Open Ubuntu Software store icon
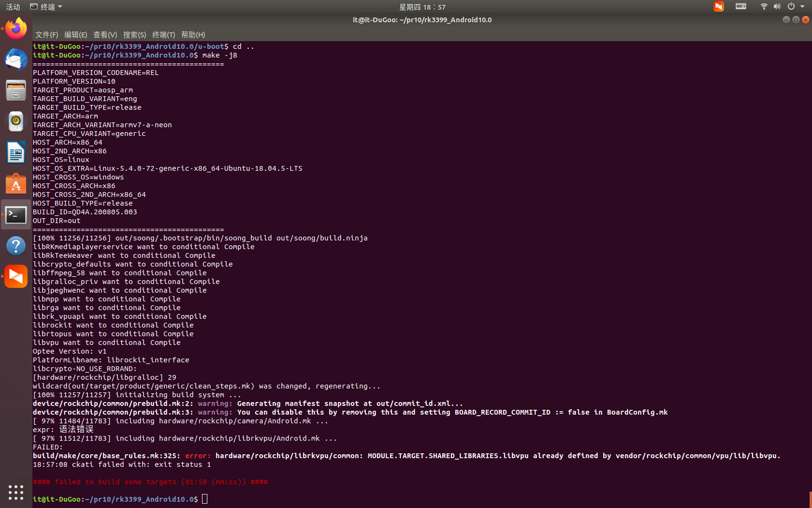Screen dimensions: 812x508 click(x=16, y=183)
